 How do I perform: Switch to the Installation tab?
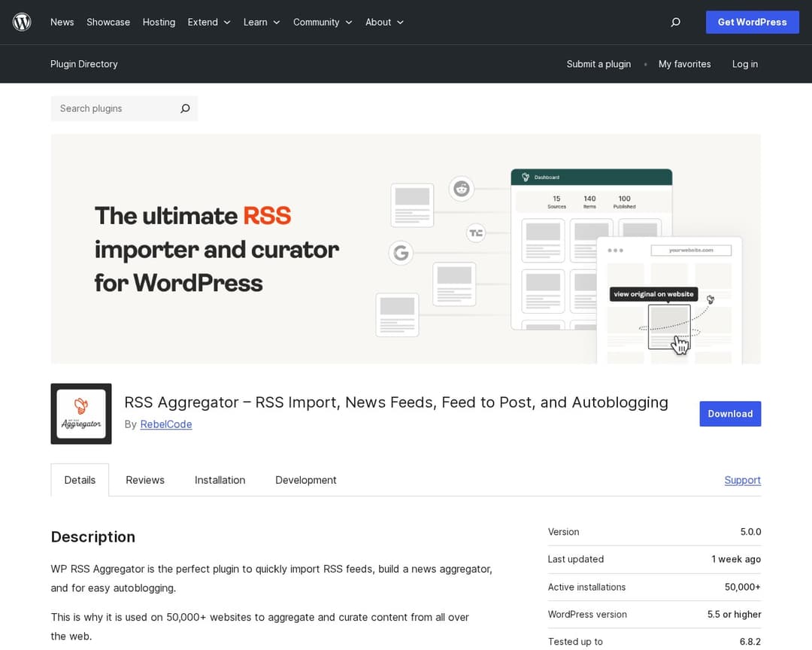pos(220,479)
